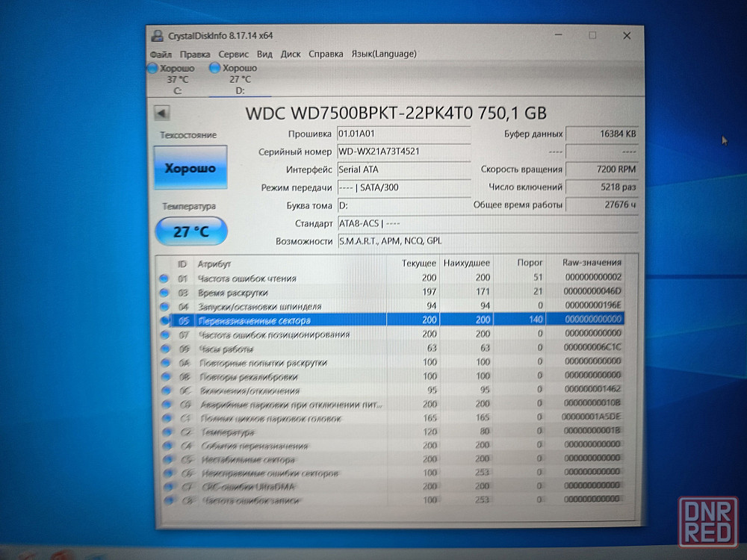This screenshot has width=747, height=560.
Task: Click the Raw-значения column header
Action: 592,262
